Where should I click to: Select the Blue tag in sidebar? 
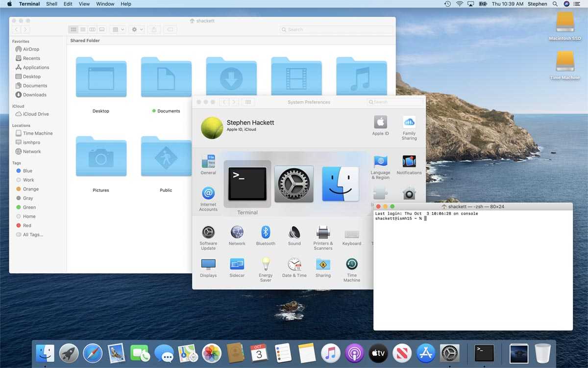pyautogui.click(x=27, y=171)
